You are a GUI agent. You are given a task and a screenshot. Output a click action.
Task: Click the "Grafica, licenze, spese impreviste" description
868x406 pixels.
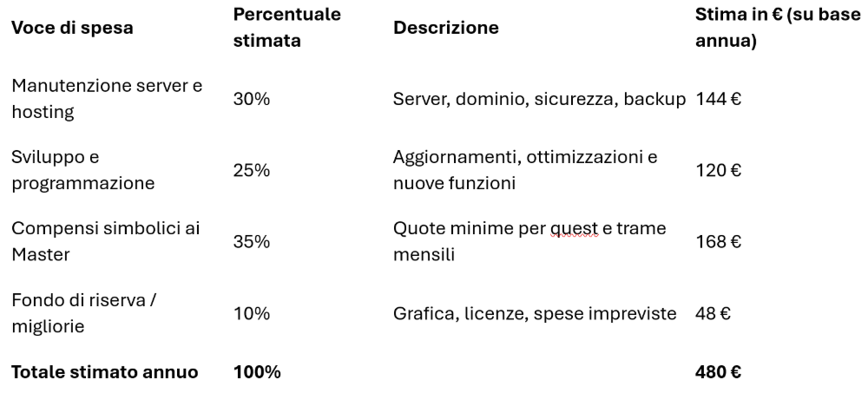coord(534,314)
